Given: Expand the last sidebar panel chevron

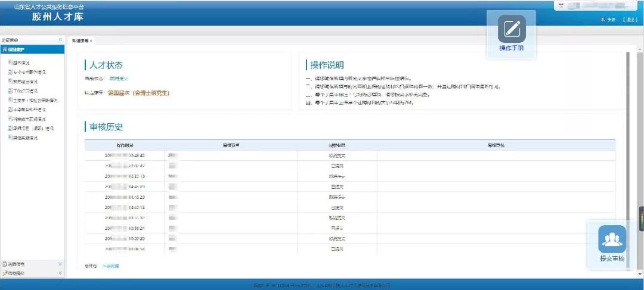Looking at the screenshot, I should 60,273.
